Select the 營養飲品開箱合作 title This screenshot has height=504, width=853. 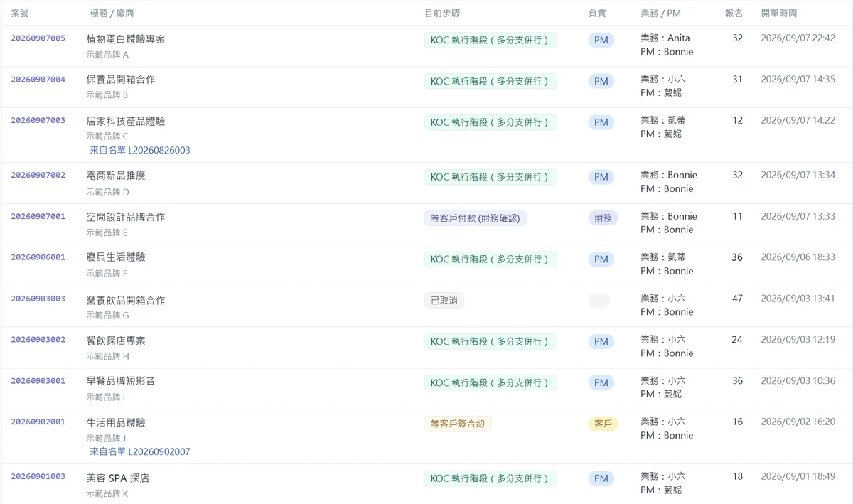126,301
